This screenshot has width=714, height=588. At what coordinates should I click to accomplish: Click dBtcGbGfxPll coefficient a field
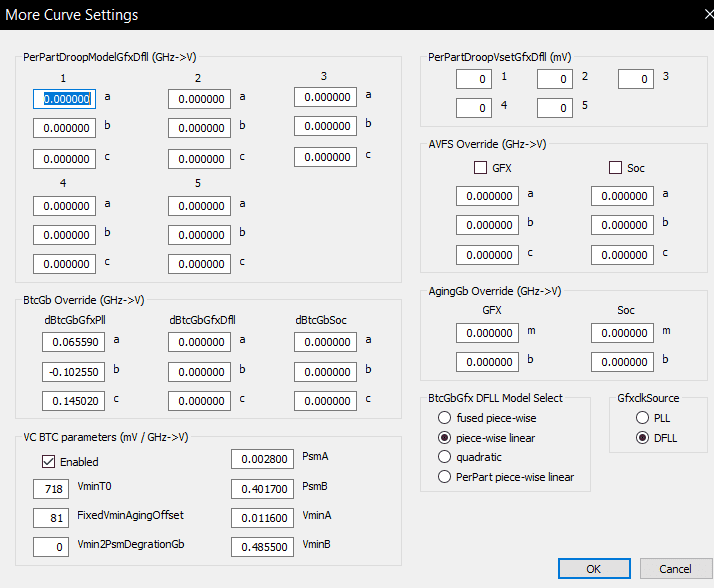click(x=73, y=342)
